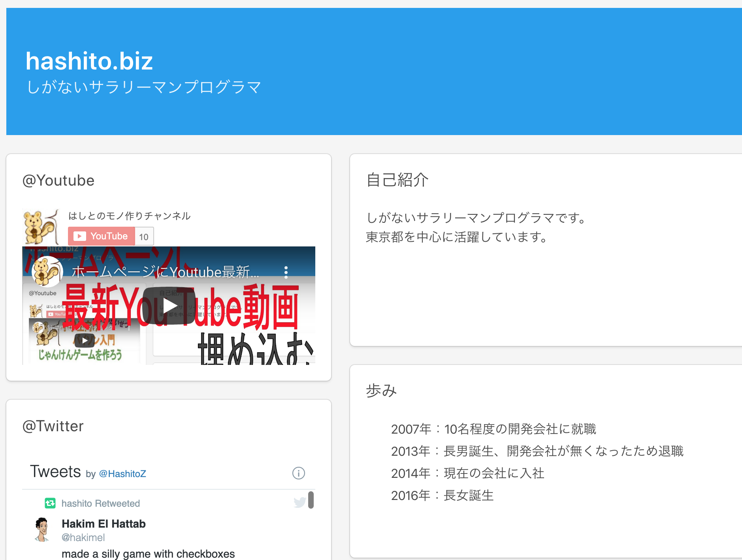
Task: Open the @hakimel handle link
Action: 83,537
